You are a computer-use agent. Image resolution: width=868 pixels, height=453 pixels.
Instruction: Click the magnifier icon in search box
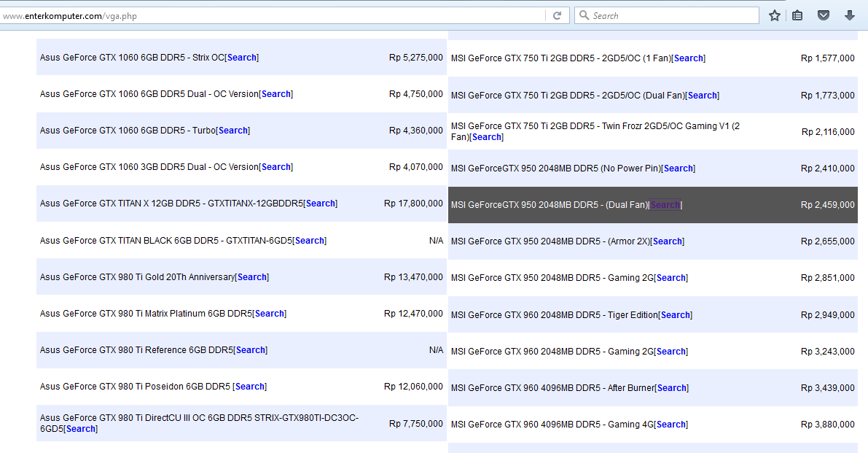(584, 15)
